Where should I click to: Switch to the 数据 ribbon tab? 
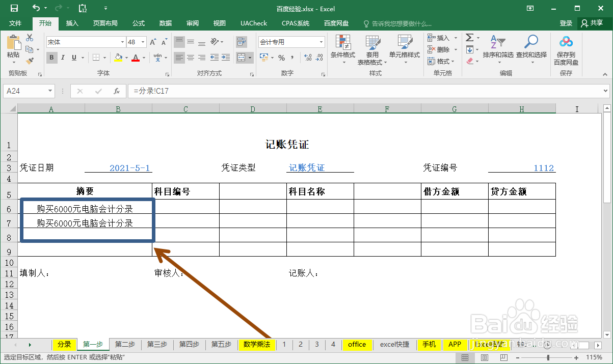[x=166, y=23]
